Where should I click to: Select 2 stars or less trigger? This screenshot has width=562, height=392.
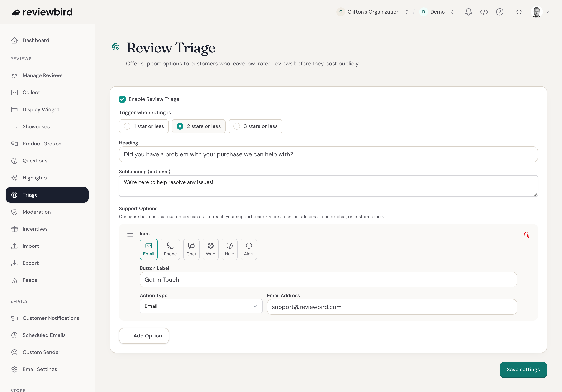tap(199, 126)
